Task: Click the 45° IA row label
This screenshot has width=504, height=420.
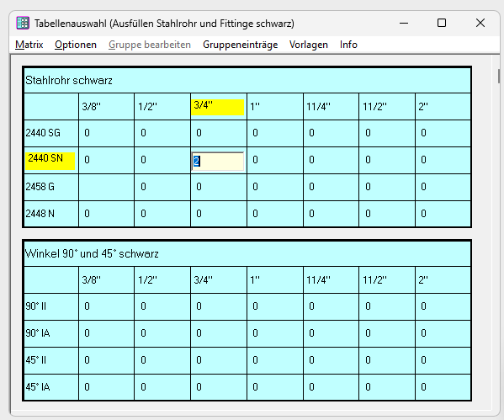Action: [x=51, y=387]
